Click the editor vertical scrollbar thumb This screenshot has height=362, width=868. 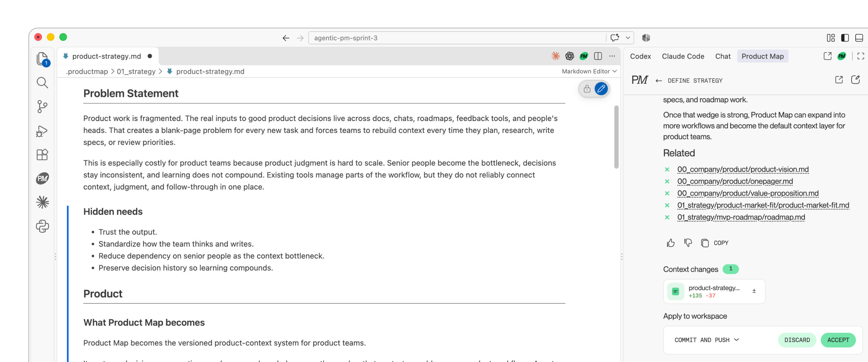click(x=616, y=137)
